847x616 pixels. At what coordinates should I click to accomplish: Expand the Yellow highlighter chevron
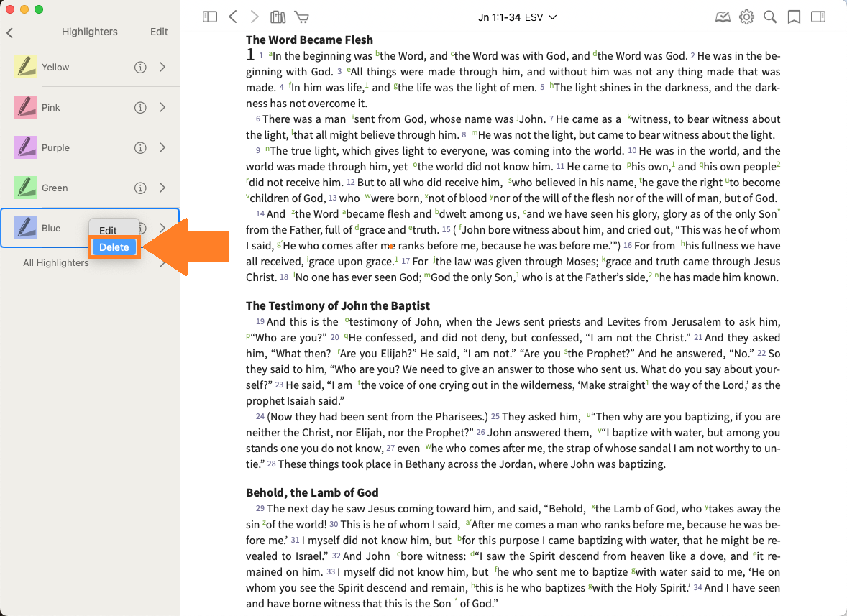tap(162, 67)
